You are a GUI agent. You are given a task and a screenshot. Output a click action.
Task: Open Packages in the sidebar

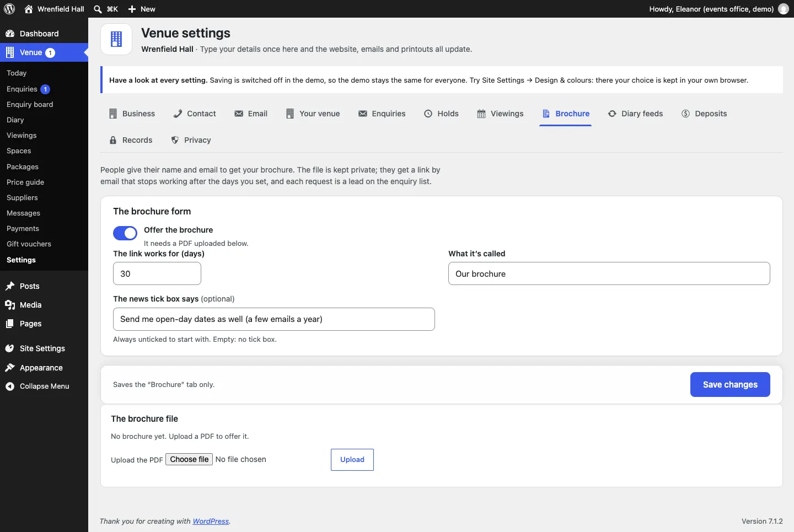click(x=23, y=166)
